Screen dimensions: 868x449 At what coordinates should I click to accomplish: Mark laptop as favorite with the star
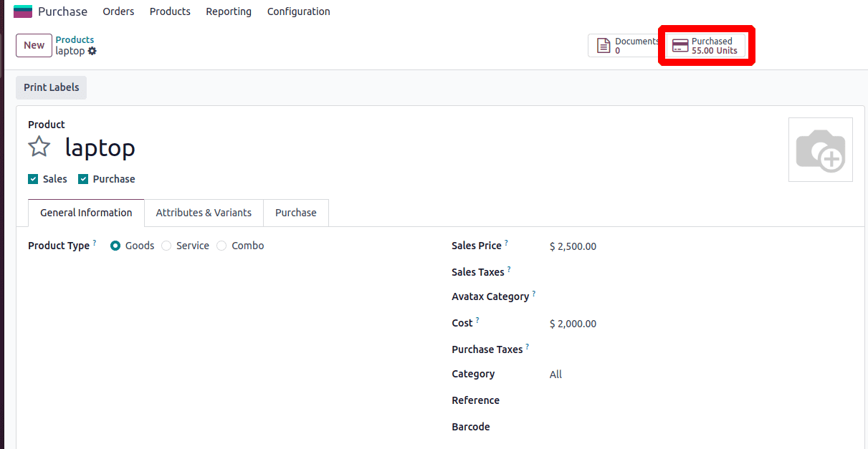(39, 147)
